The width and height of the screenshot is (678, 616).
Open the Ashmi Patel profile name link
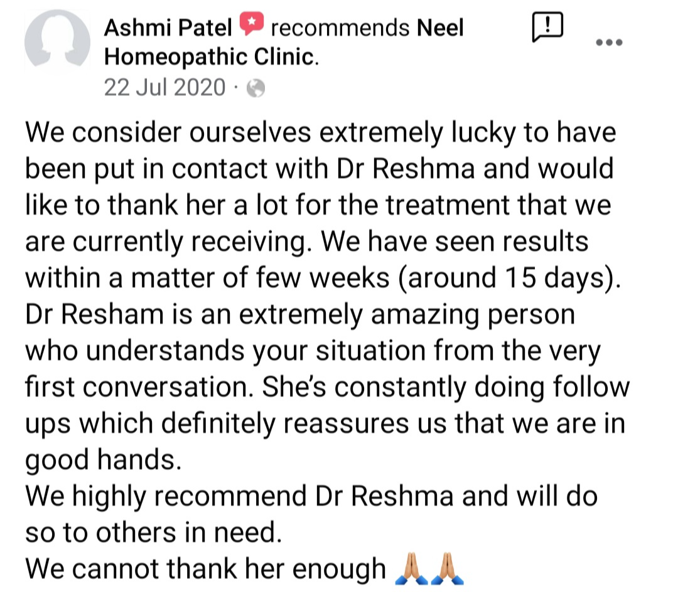168,28
